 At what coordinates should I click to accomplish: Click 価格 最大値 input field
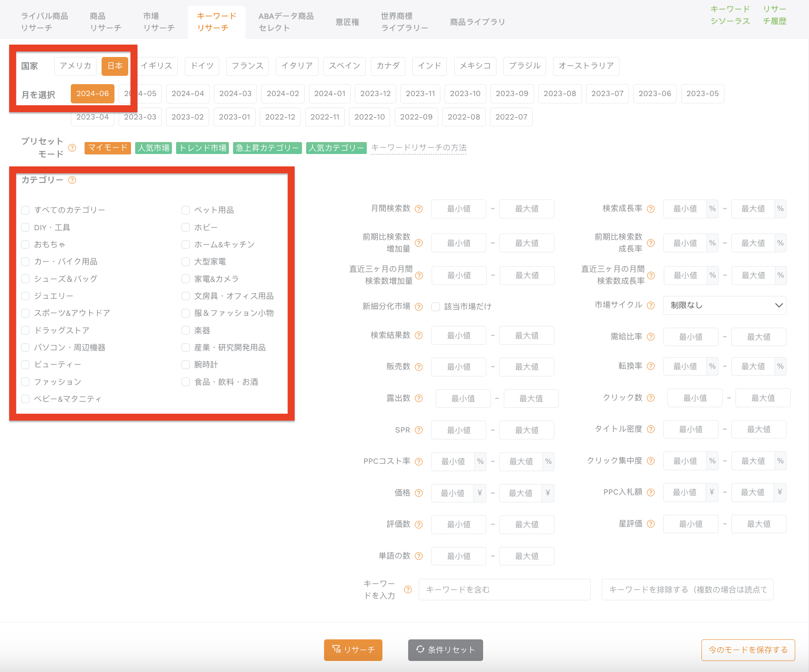[520, 493]
